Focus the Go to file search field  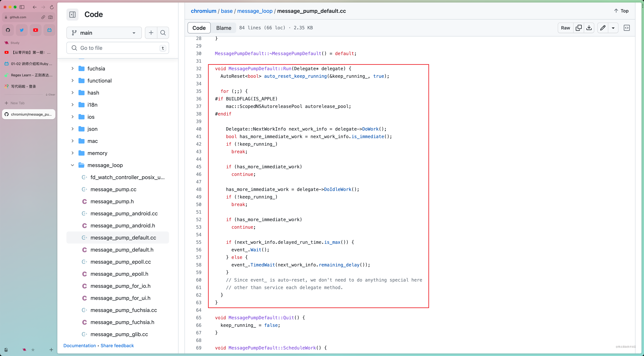pyautogui.click(x=118, y=48)
